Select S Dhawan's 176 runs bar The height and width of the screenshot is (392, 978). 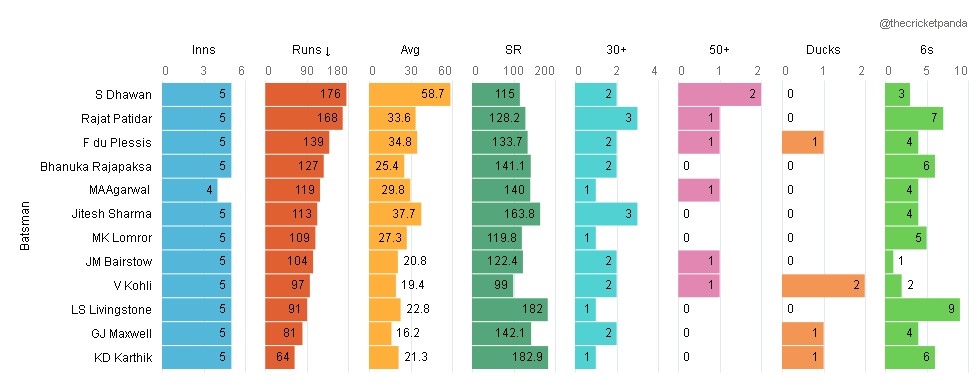pyautogui.click(x=306, y=94)
